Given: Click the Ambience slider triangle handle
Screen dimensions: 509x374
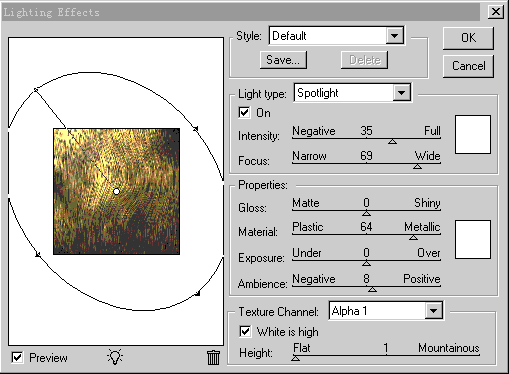Looking at the screenshot, I should click(x=372, y=289).
